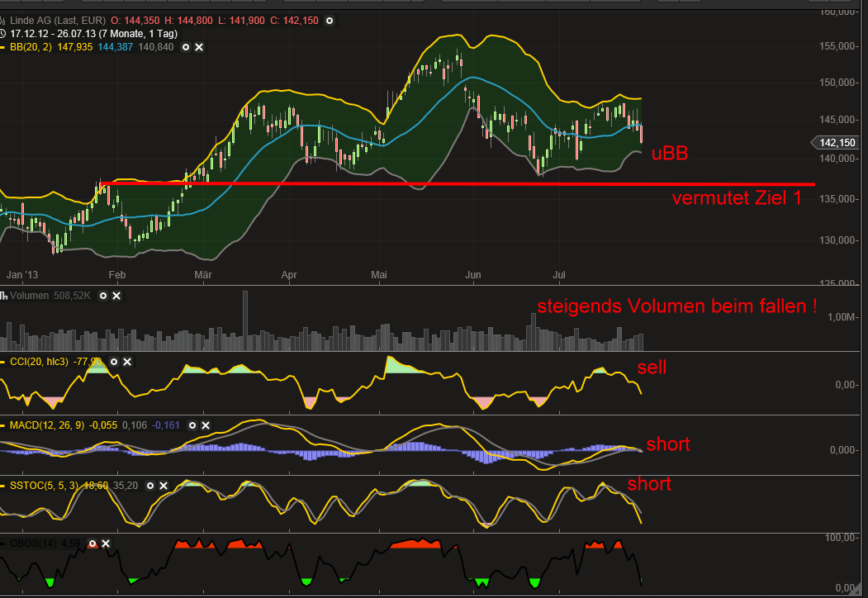Click the MACD histogram value -0,161

[166, 425]
